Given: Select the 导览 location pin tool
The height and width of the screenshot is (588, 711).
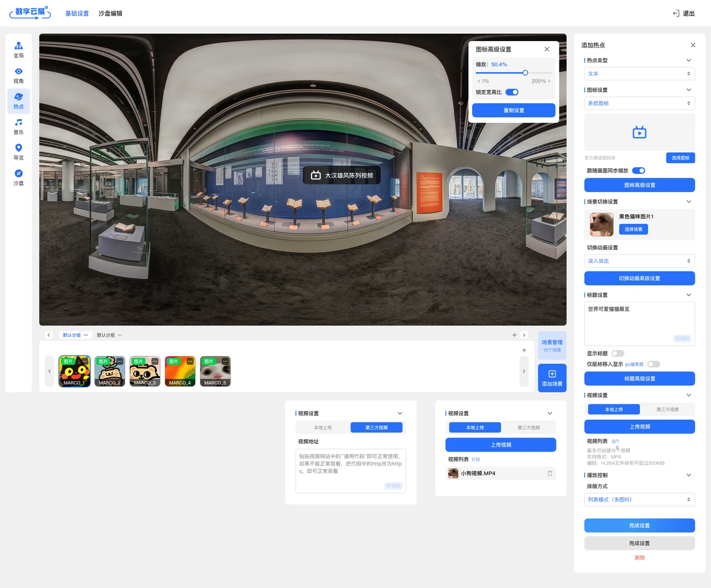Looking at the screenshot, I should coord(18,152).
